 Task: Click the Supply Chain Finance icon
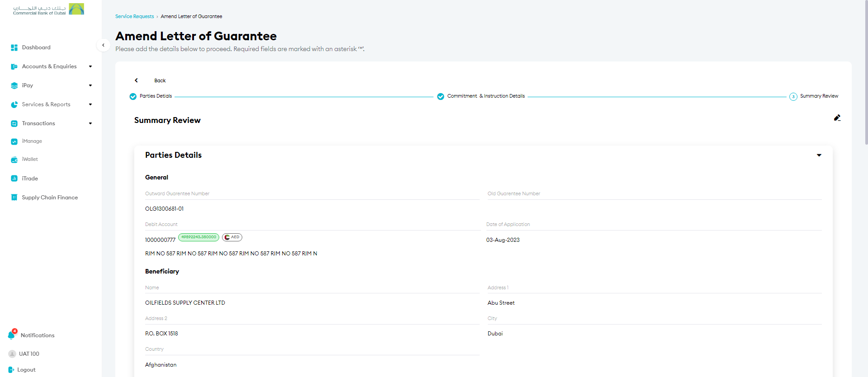tap(14, 198)
